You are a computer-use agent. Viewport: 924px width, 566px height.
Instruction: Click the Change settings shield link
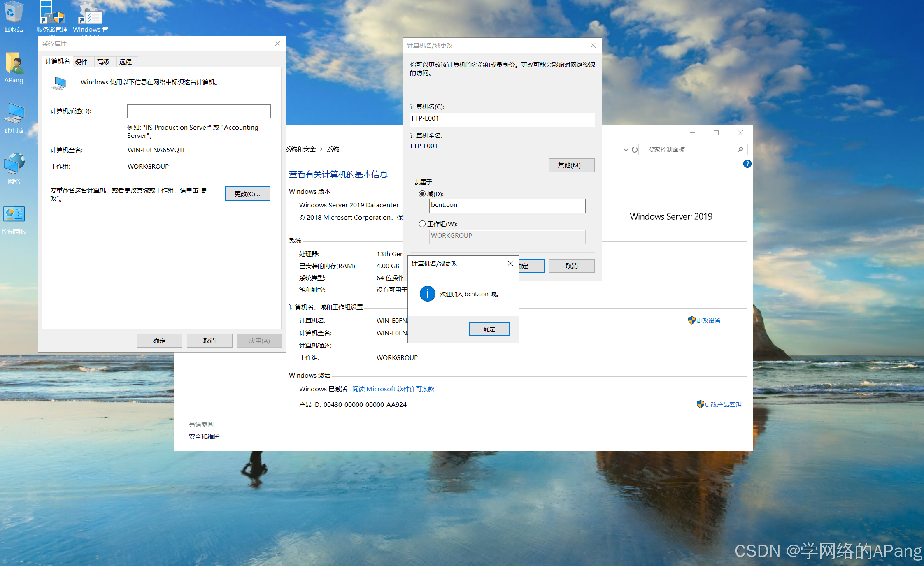coord(708,320)
